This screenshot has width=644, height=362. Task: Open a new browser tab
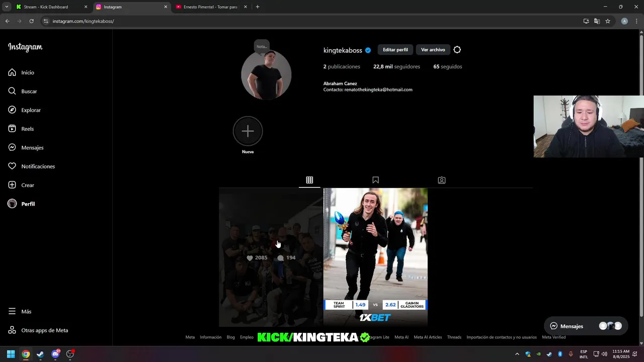[258, 7]
